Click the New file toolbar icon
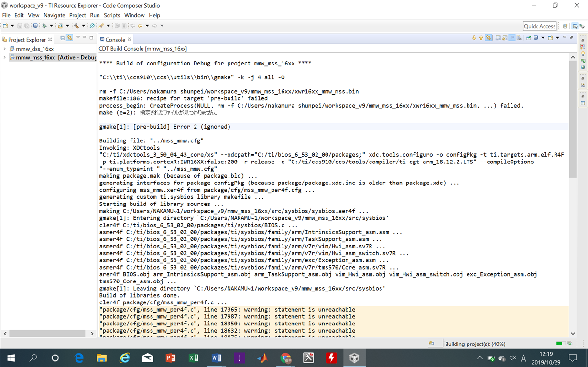 (5, 26)
